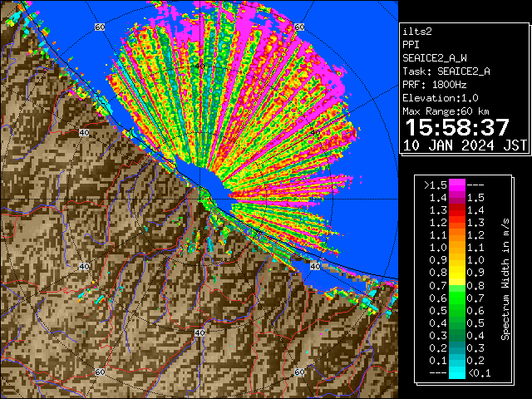This screenshot has width=532, height=399.
Task: Click the '10 JAN 2024 JST' date
Action: 465,145
